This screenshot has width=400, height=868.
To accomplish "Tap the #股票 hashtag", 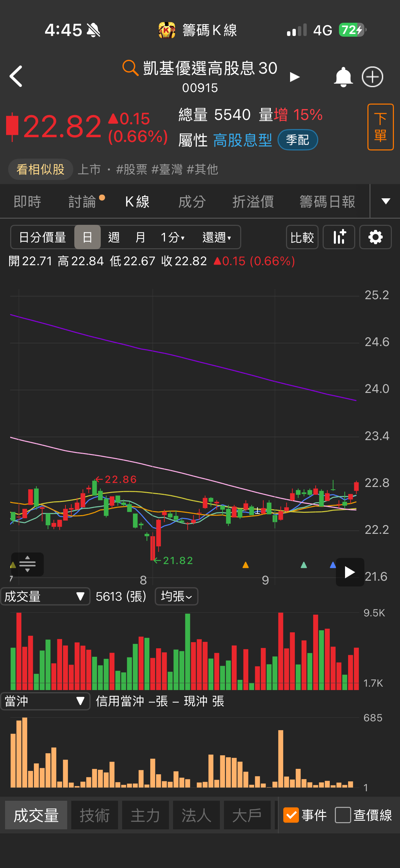I will (132, 169).
